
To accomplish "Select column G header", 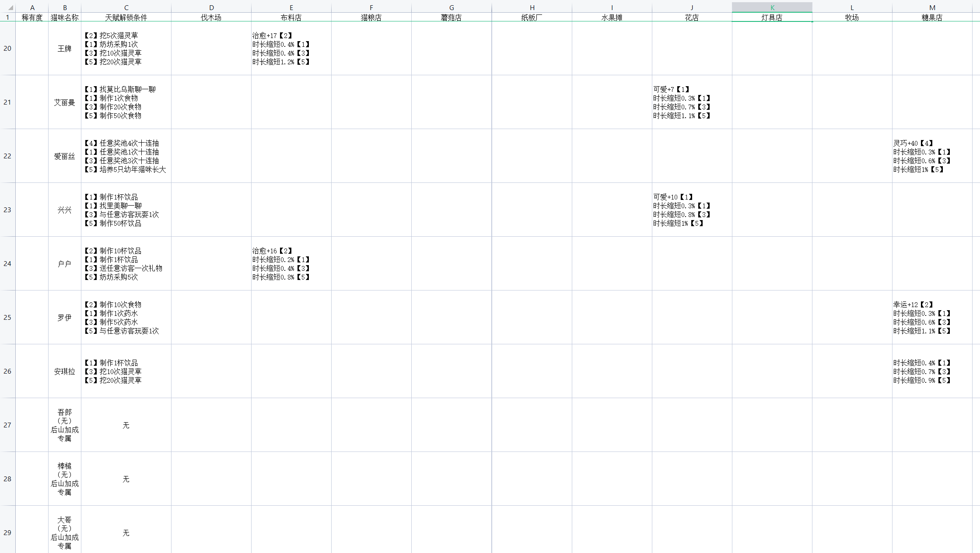I will coord(451,7).
